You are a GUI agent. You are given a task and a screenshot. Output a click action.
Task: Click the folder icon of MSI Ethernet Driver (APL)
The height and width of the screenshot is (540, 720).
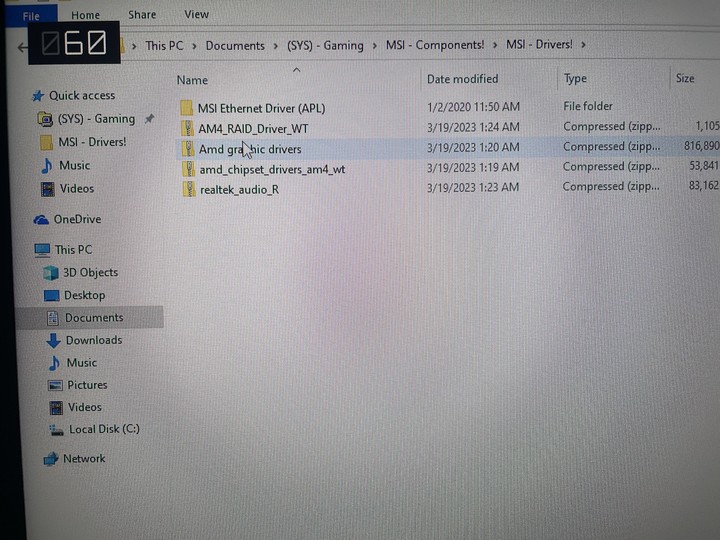pyautogui.click(x=186, y=108)
